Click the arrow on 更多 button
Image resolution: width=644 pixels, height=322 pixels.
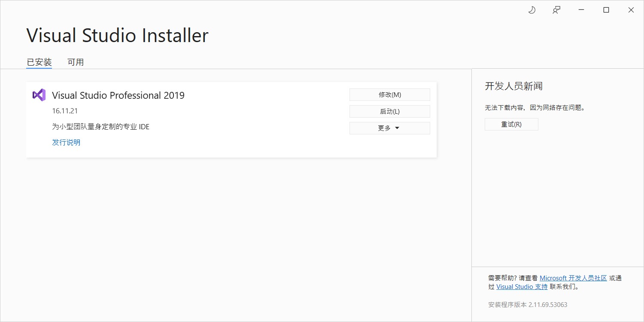coord(397,128)
